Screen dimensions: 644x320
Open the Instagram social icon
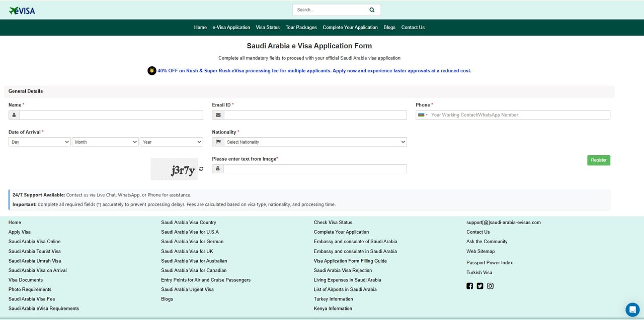(490, 286)
